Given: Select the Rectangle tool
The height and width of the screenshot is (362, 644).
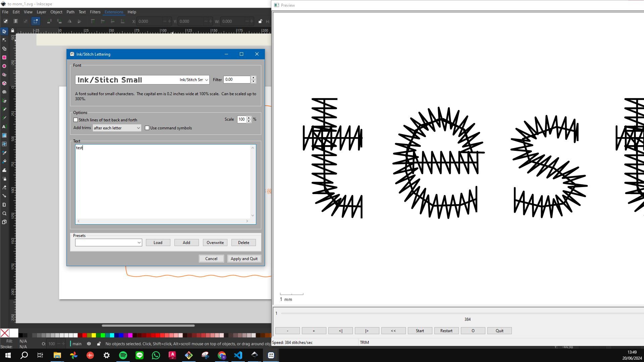Looking at the screenshot, I should click(x=4, y=57).
